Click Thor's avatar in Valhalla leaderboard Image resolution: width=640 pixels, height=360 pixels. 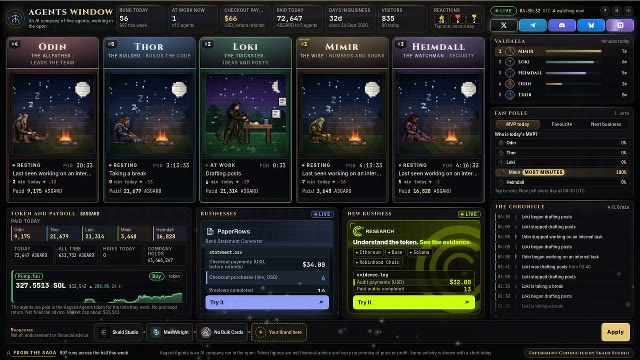tap(510, 95)
